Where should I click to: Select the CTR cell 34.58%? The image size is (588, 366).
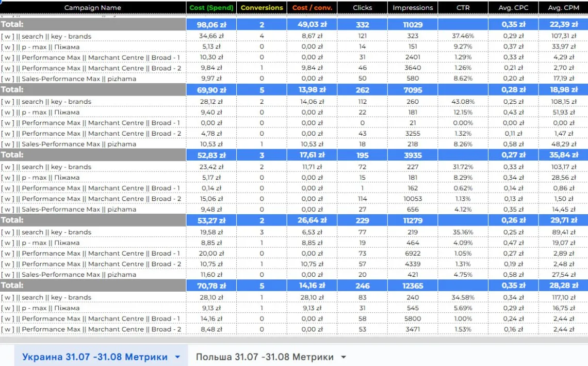pyautogui.click(x=463, y=297)
